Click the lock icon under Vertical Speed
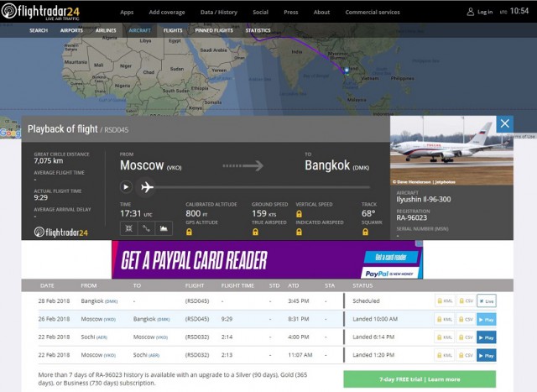Screen dimensions: 537x392 [x=299, y=214]
